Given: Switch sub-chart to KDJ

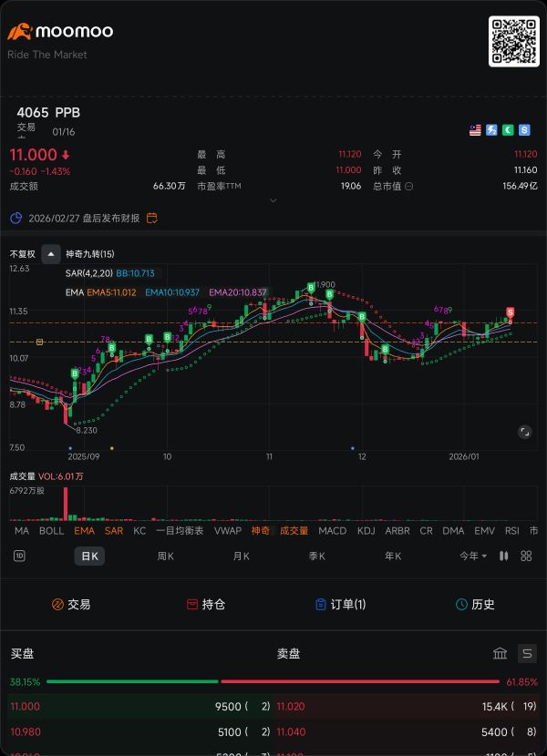Looking at the screenshot, I should [366, 531].
